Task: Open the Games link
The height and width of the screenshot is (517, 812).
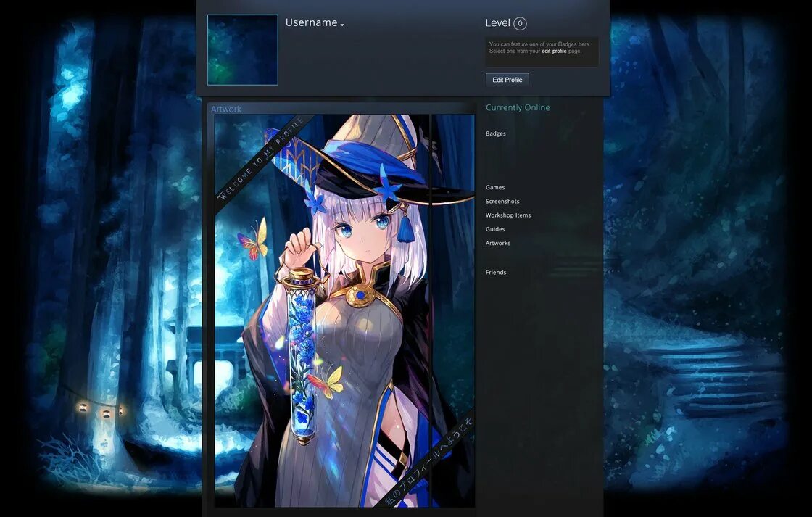Action: 495,188
